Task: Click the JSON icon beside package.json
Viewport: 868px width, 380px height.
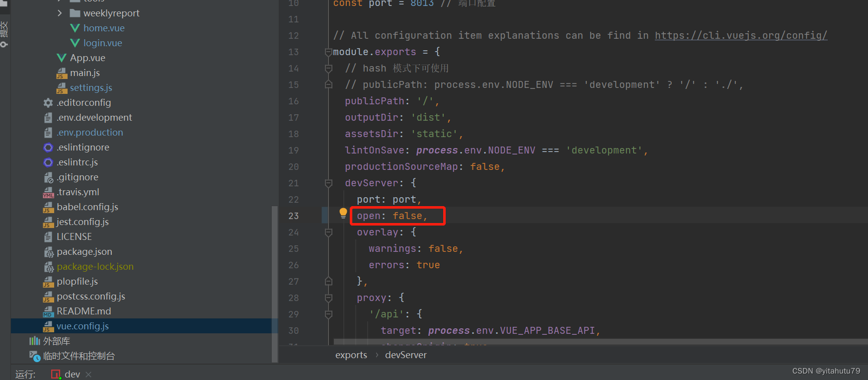Action: (48, 252)
